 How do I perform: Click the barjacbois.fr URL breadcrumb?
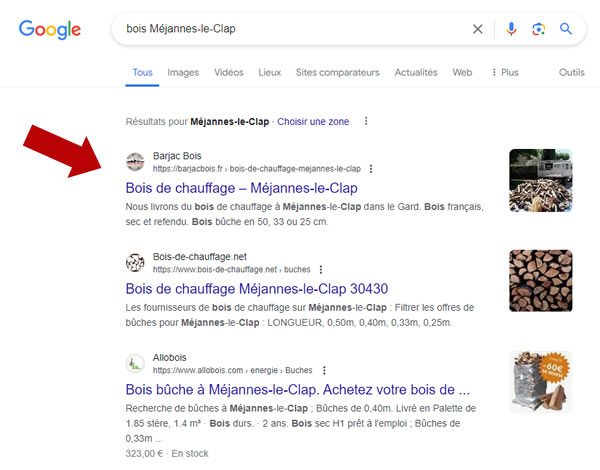pos(257,169)
